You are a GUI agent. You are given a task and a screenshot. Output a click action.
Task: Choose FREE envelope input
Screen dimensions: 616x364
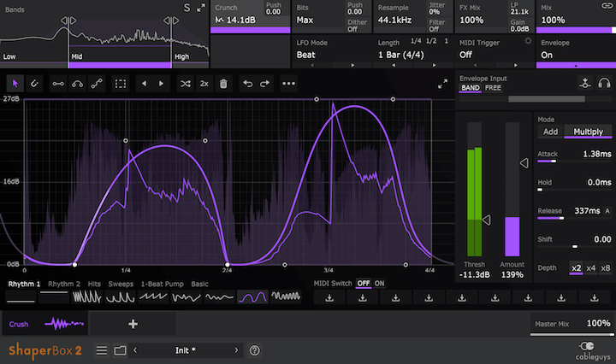coord(493,88)
